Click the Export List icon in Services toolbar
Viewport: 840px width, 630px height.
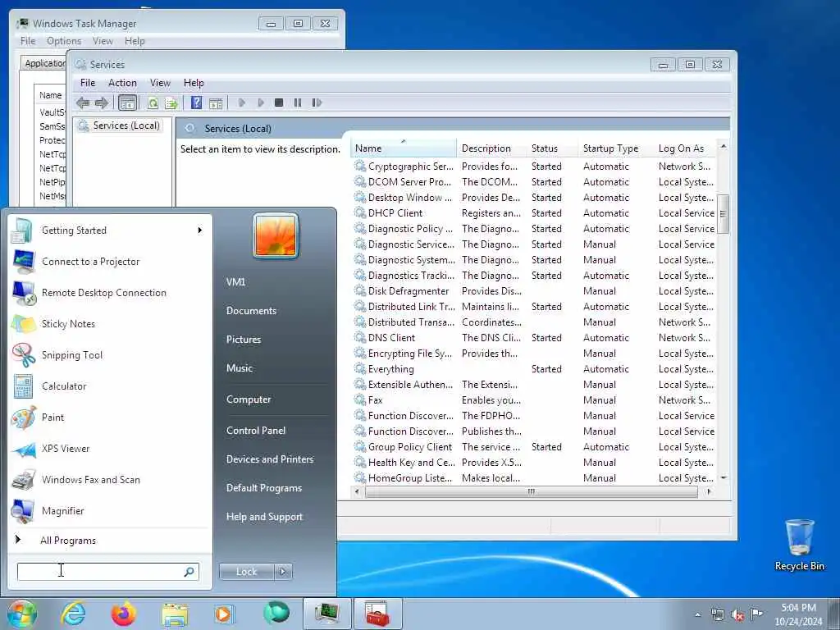pos(171,103)
